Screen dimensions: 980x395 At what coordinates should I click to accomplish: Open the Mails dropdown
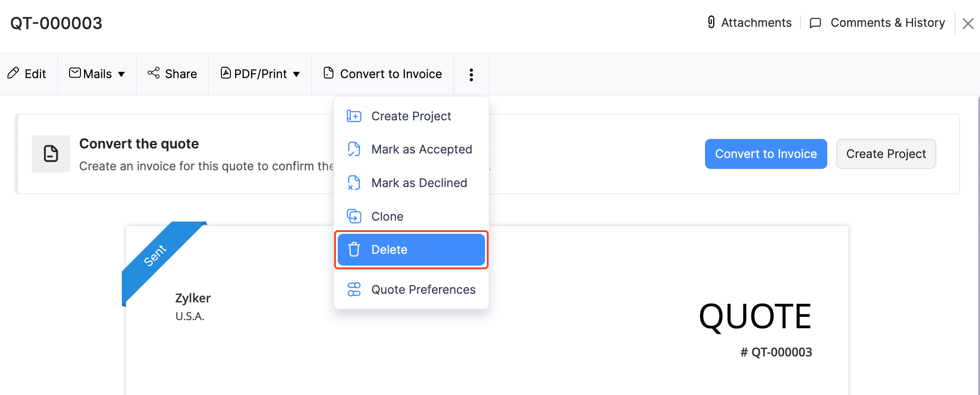(x=97, y=74)
